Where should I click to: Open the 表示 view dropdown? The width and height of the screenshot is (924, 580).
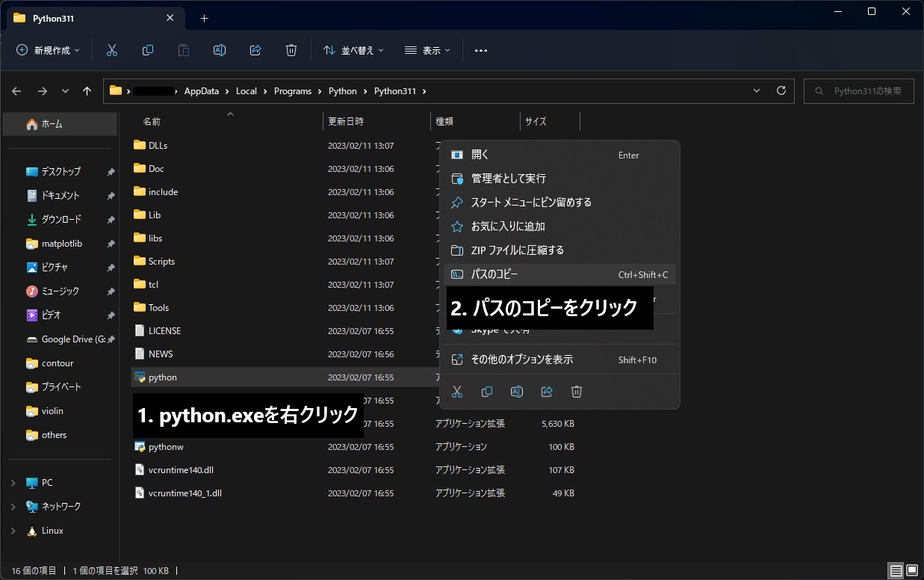pos(427,49)
